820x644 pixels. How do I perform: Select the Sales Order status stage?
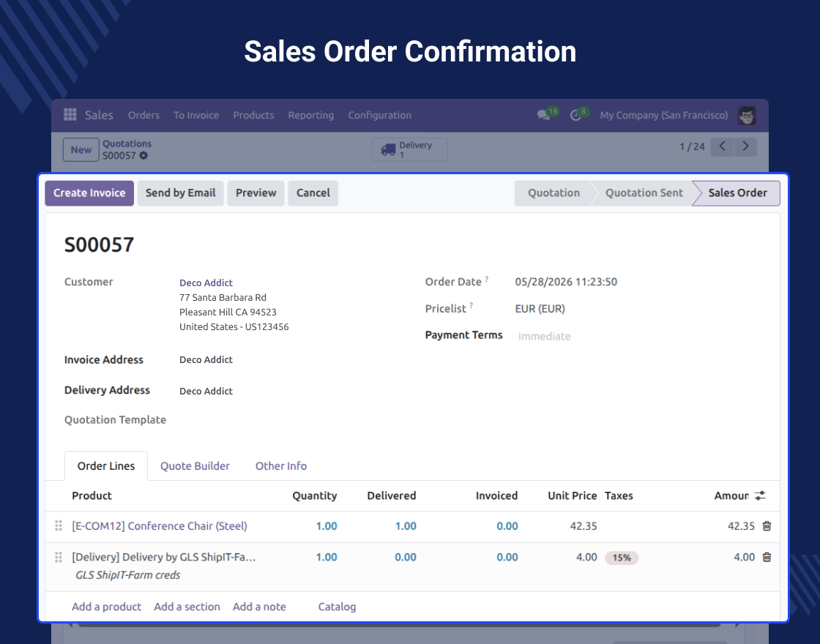(737, 193)
